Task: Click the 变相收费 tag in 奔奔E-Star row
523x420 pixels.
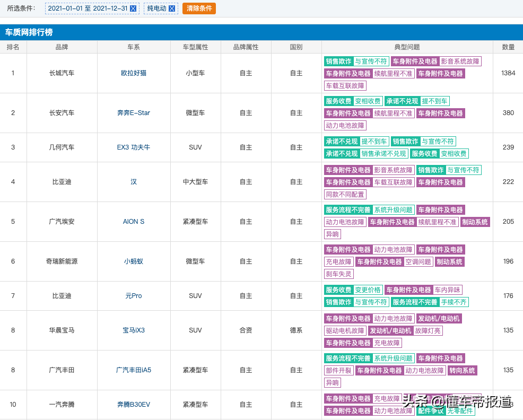Action: 368,101
